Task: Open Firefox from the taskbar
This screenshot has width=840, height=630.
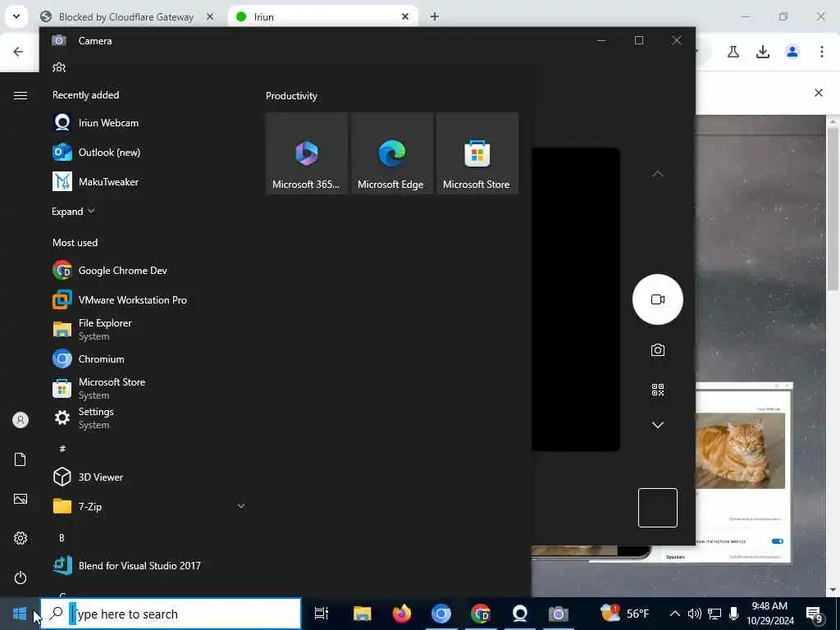Action: click(x=402, y=614)
